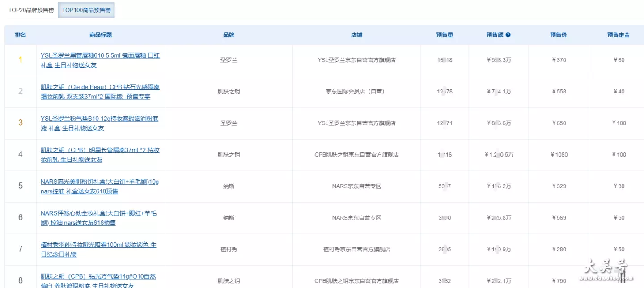Image resolution: width=644 pixels, height=288 pixels.
Task: Open 植村秀羽纱持妆哑光喷雾100ml link
Action: click(x=98, y=250)
